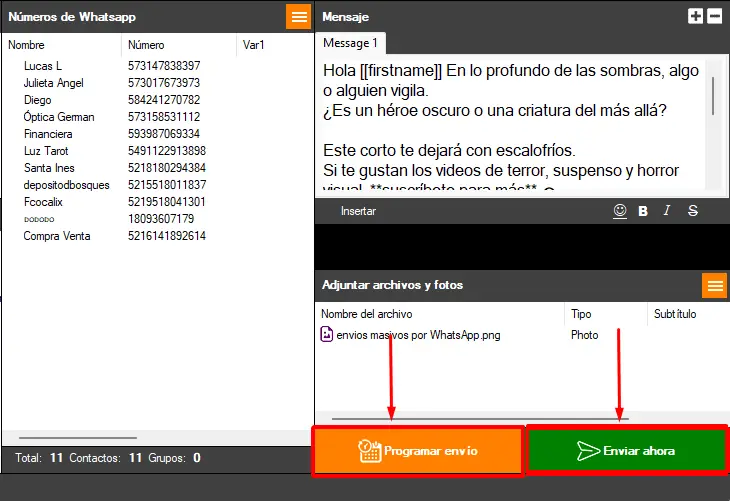The image size is (730, 501).
Task: Click the minus icon in Mensaje header
Action: tap(714, 16)
